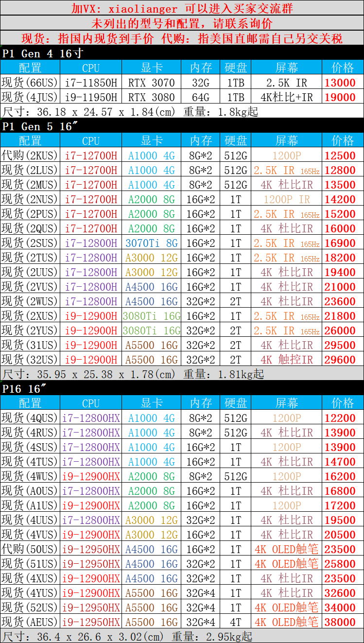Select the 'P16 16″' section header
The image size is (364, 643).
pyautogui.click(x=182, y=388)
